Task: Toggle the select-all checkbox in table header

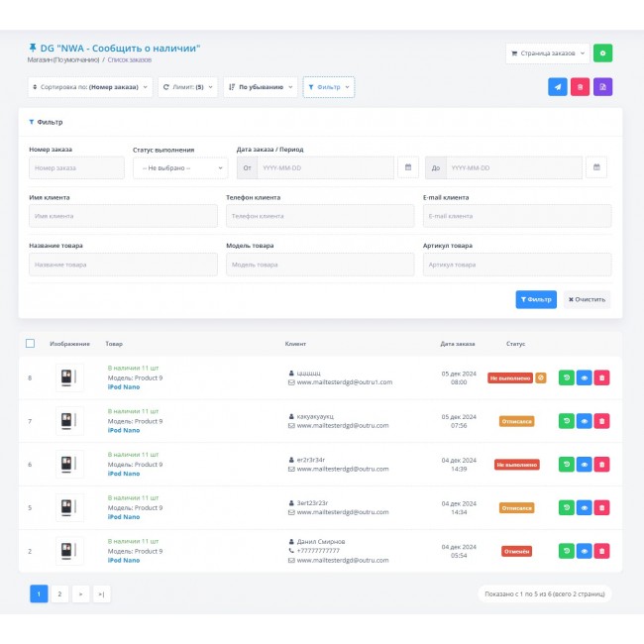Action: pos(30,344)
